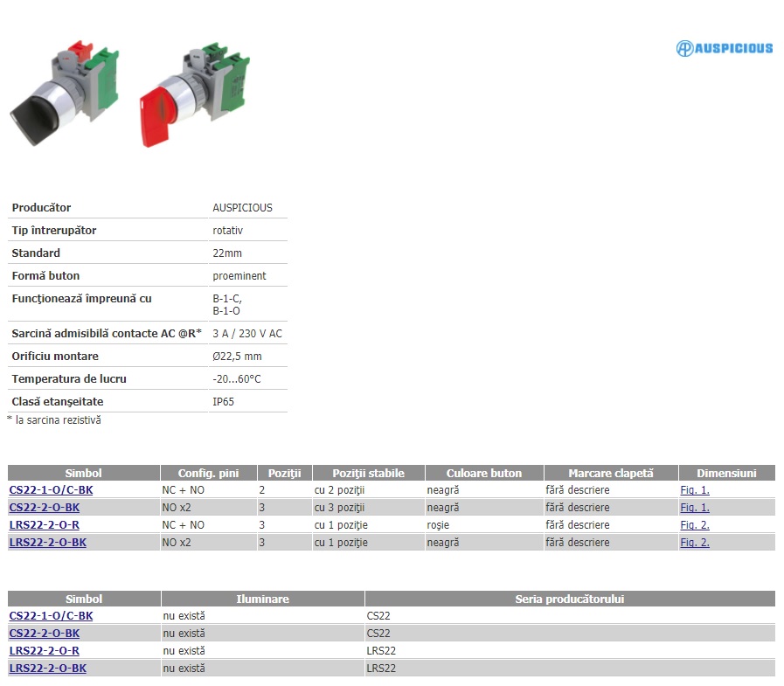The width and height of the screenshot is (784, 686).
Task: Open Fig. 2 link in the LRS22-2-O-R row
Action: 695,525
